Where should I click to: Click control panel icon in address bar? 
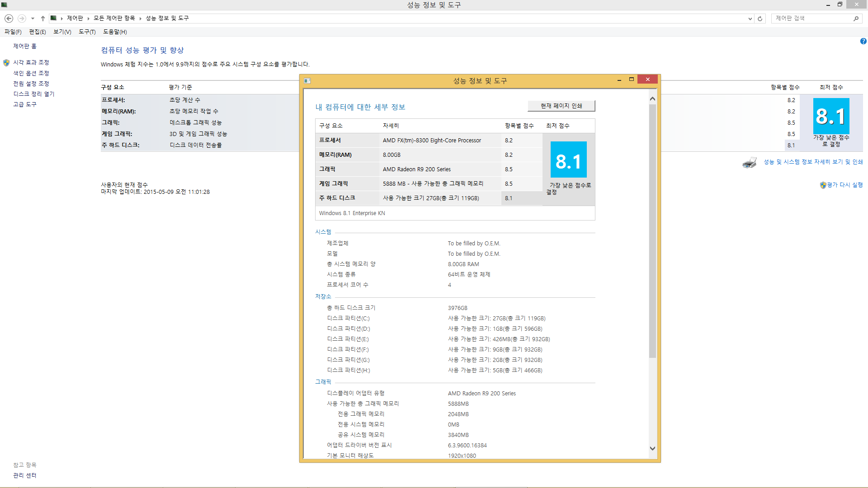coord(53,18)
